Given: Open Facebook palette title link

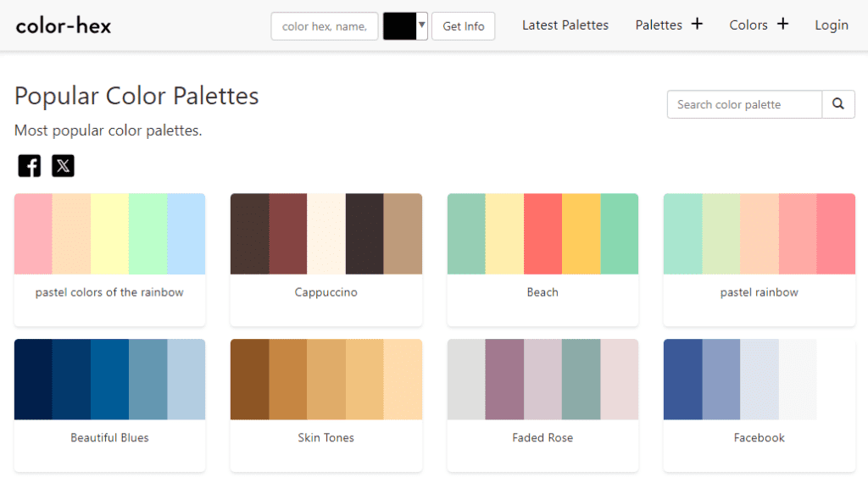Looking at the screenshot, I should (x=759, y=438).
